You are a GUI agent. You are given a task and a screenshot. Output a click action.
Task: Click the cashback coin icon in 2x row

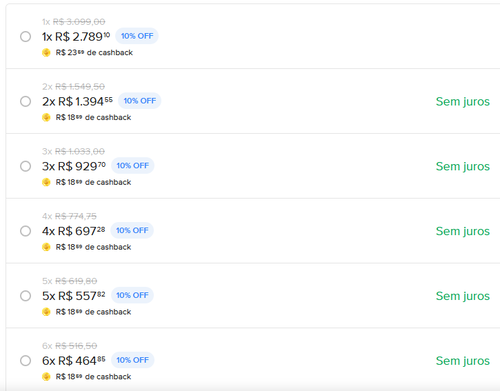tap(46, 117)
